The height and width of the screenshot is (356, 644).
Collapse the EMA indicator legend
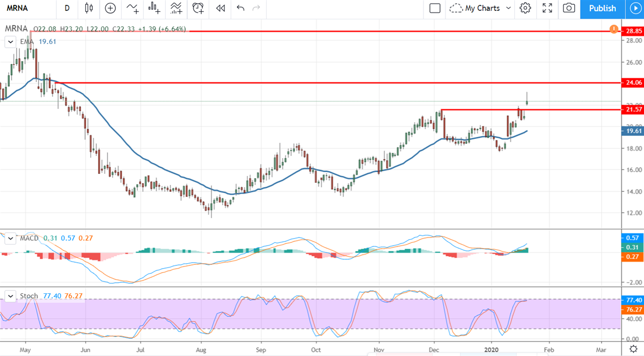[10, 41]
